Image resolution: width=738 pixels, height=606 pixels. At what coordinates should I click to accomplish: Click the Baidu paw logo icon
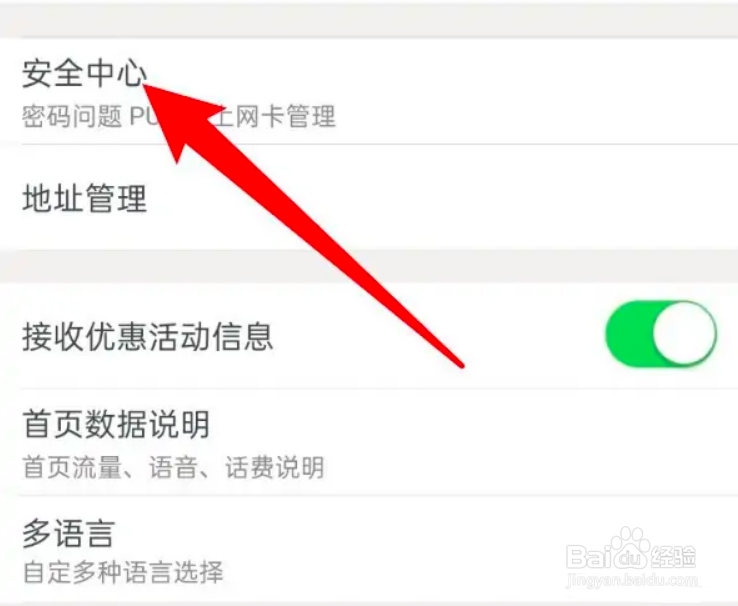click(x=631, y=546)
